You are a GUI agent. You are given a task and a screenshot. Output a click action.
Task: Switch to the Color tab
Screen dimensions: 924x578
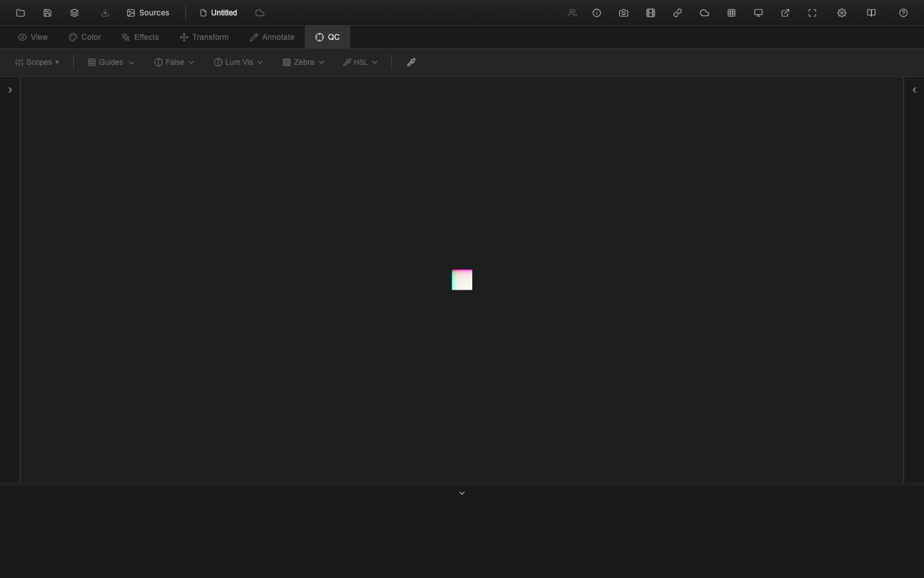[85, 37]
